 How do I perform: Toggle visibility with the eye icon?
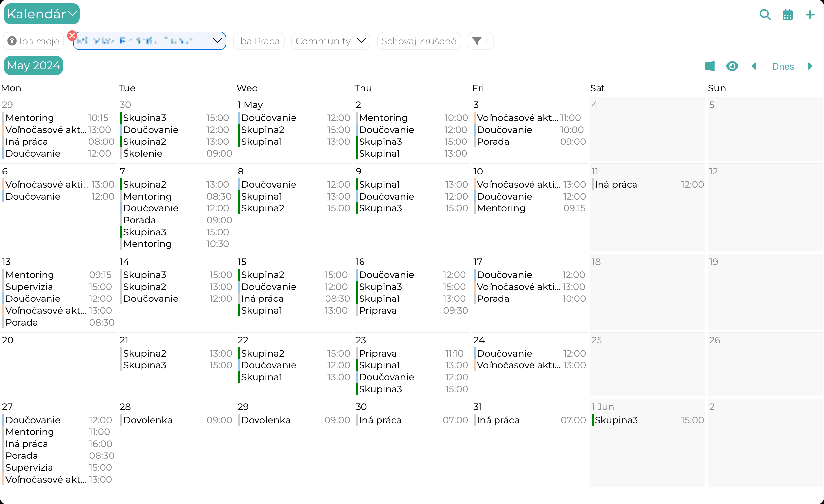[x=732, y=66]
